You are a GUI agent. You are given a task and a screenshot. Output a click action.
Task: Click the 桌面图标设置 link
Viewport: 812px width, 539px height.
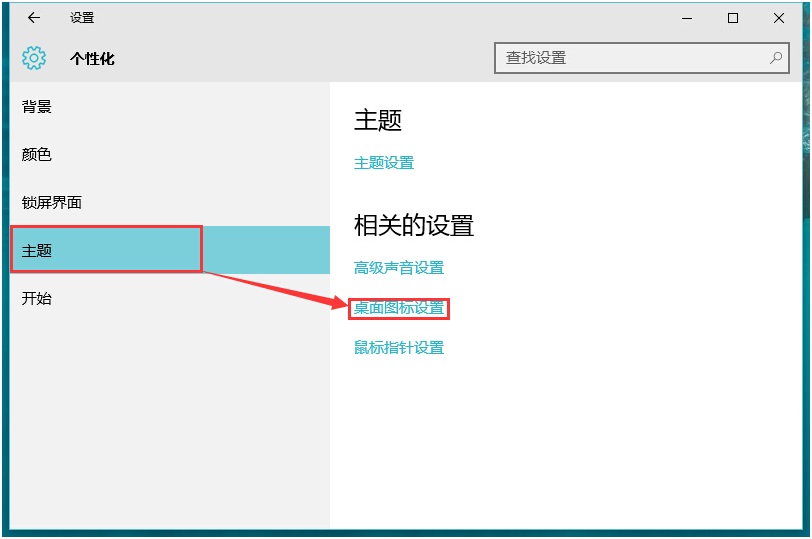tap(399, 308)
